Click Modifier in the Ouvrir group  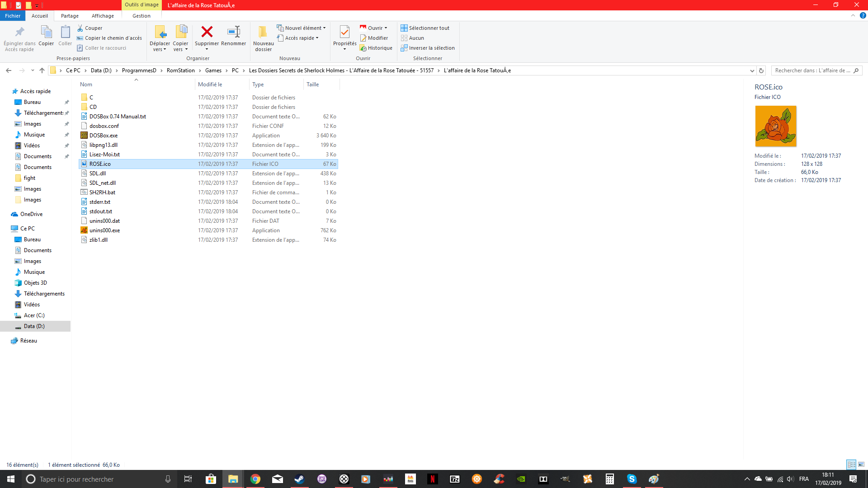[374, 38]
